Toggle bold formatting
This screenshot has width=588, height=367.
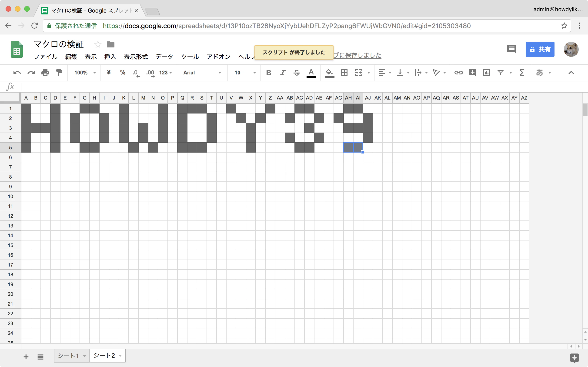268,73
